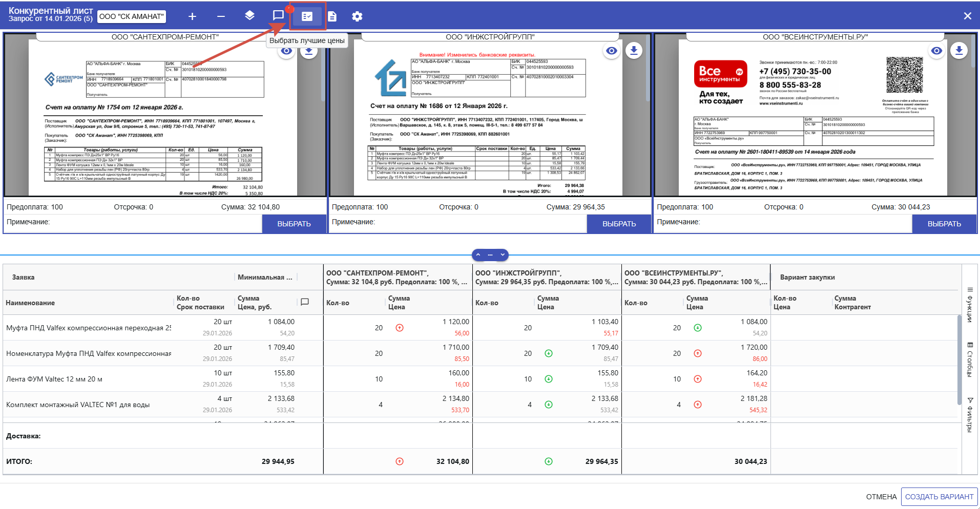Viewport: 980px width, 509px height.
Task: Toggle eye visibility for ВСЕИНСТРУМЕНТЫ.РУ invoice
Action: pyautogui.click(x=936, y=51)
